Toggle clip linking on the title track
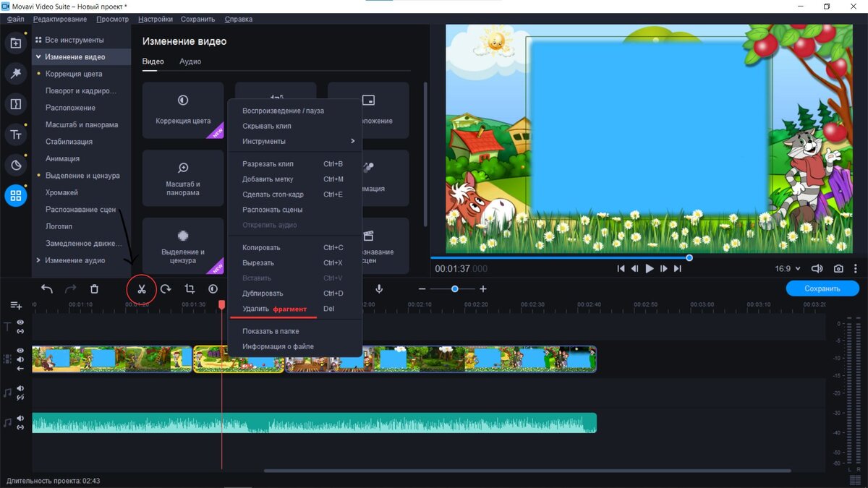Viewport: 868px width, 488px height. click(21, 331)
